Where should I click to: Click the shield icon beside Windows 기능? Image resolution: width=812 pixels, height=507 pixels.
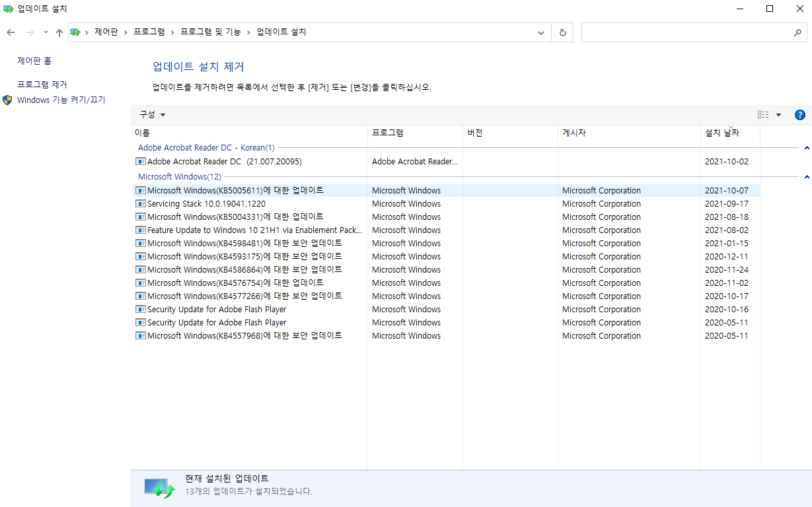[x=7, y=100]
